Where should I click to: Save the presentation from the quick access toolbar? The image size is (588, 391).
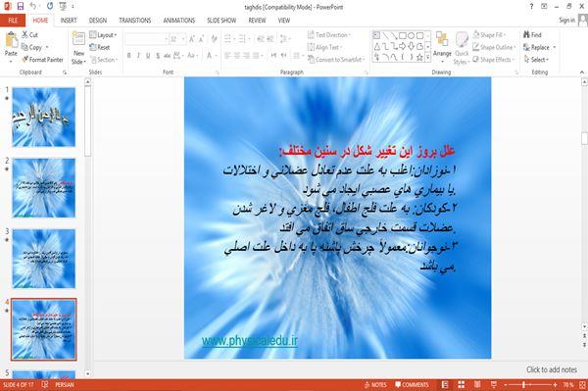point(21,7)
